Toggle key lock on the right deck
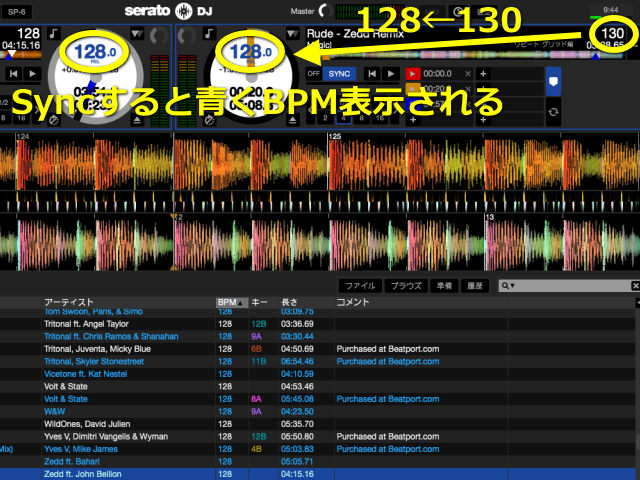 (x=209, y=33)
